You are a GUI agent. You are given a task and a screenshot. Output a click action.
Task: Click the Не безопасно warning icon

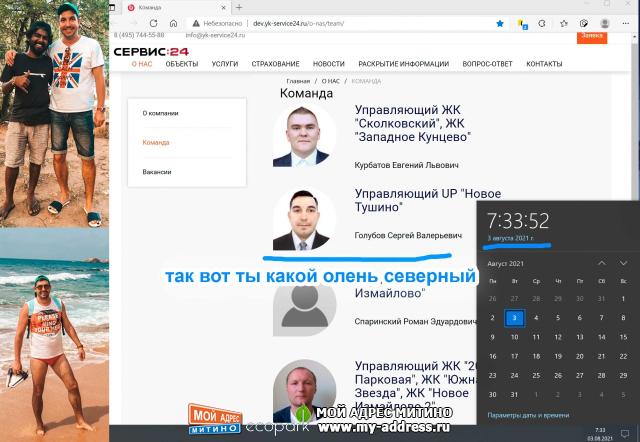pyautogui.click(x=196, y=24)
